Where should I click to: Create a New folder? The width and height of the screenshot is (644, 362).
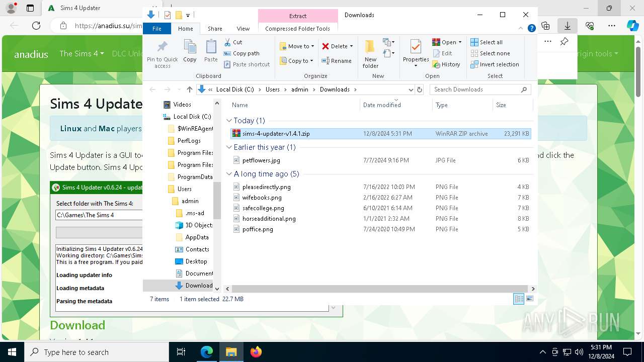point(370,54)
